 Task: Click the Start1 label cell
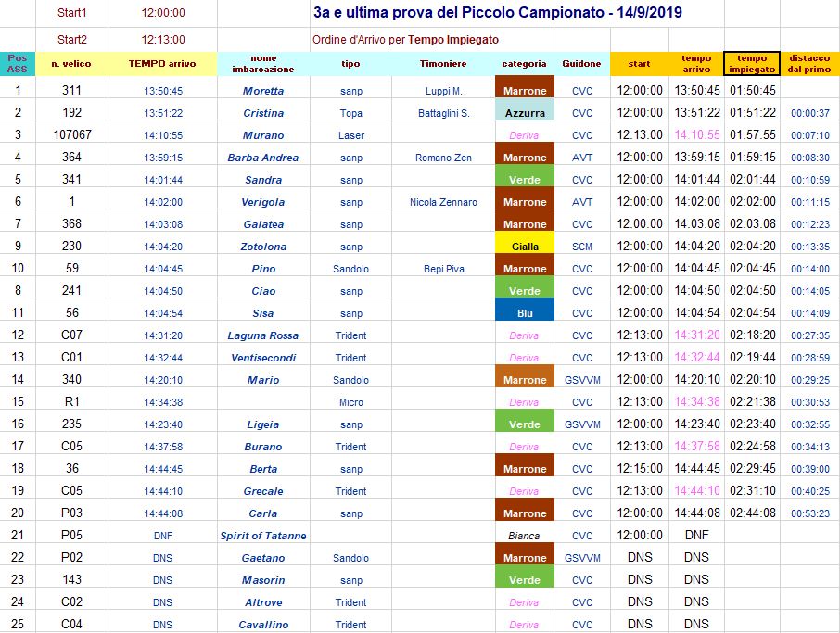[x=71, y=13]
